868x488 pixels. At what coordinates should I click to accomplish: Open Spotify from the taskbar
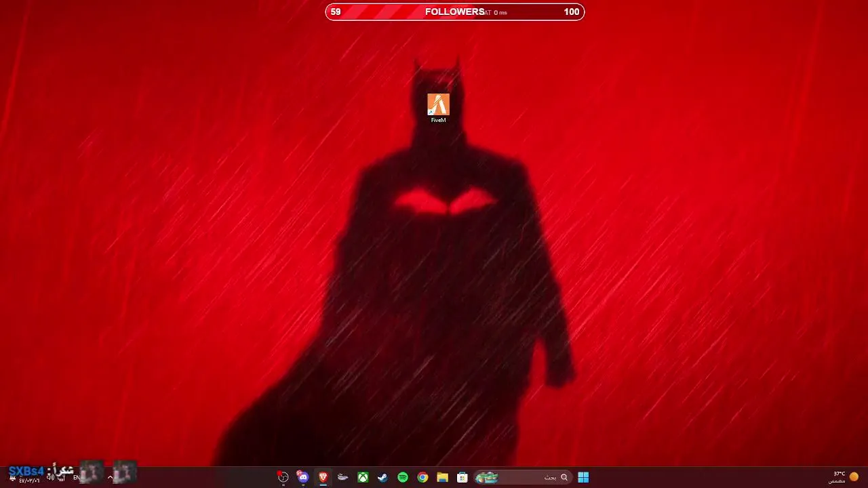click(x=403, y=477)
